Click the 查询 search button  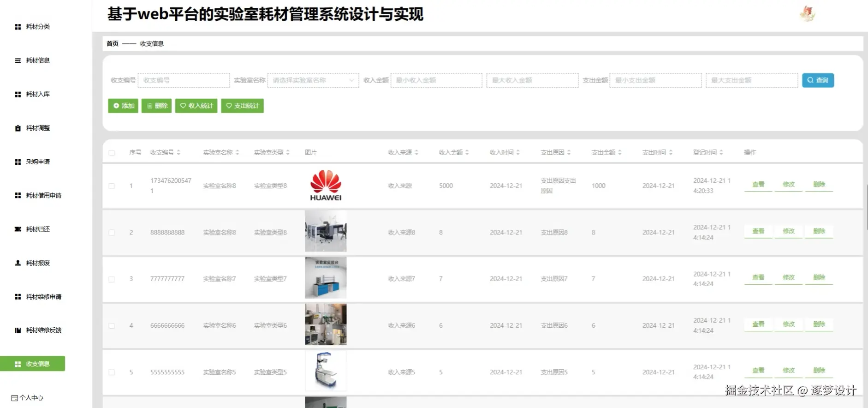point(818,80)
